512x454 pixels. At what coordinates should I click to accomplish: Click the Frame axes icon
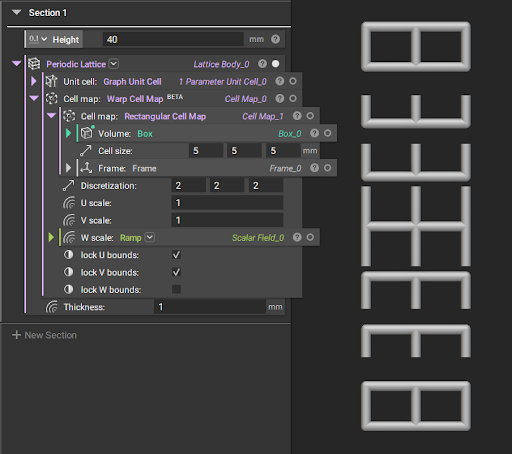(86, 168)
